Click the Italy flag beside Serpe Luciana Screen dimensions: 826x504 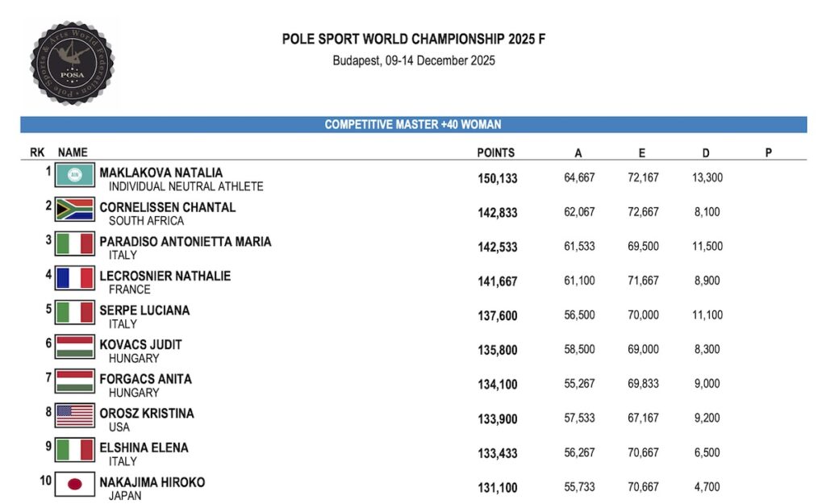[75, 313]
